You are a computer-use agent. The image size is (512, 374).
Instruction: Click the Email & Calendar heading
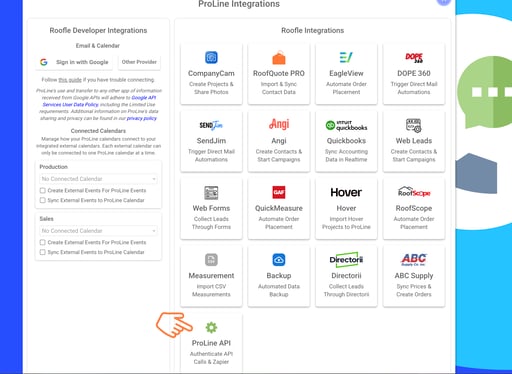pos(98,46)
